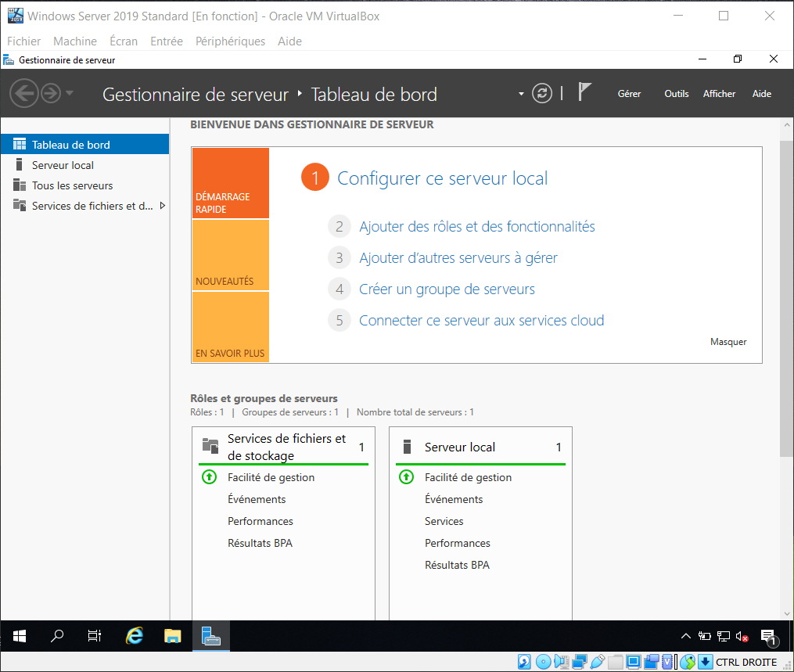Image resolution: width=794 pixels, height=672 pixels.
Task: Click the VirtualBox USB devices status icon
Action: pos(597,661)
